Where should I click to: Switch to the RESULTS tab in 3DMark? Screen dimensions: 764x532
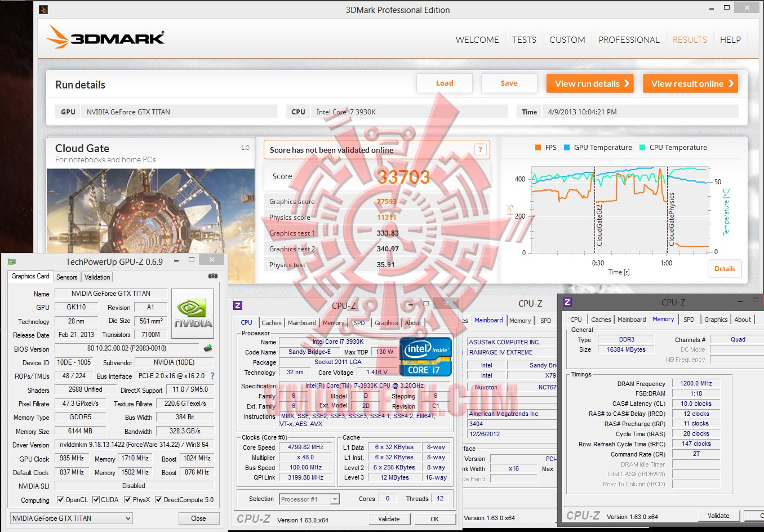point(690,39)
